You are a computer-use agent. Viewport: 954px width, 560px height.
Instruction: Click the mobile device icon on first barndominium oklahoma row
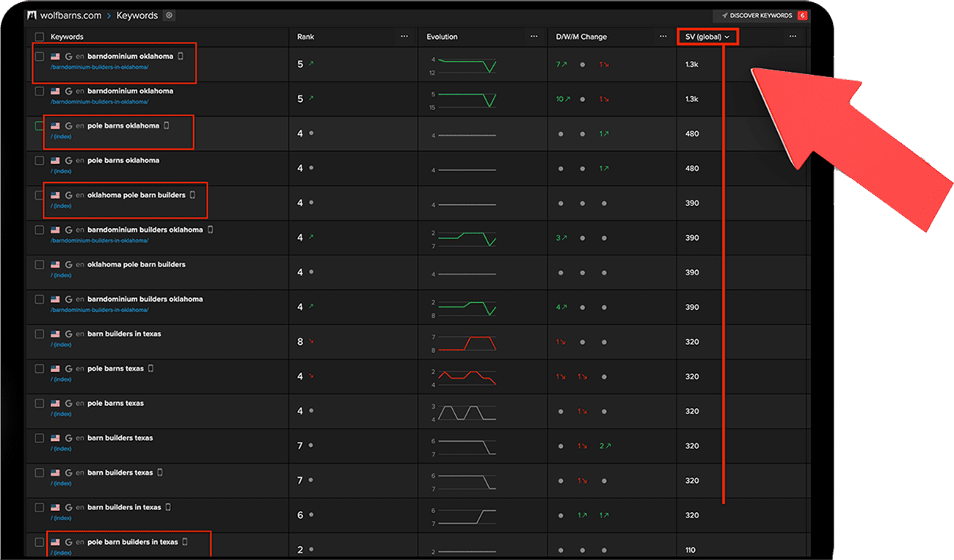pos(181,57)
